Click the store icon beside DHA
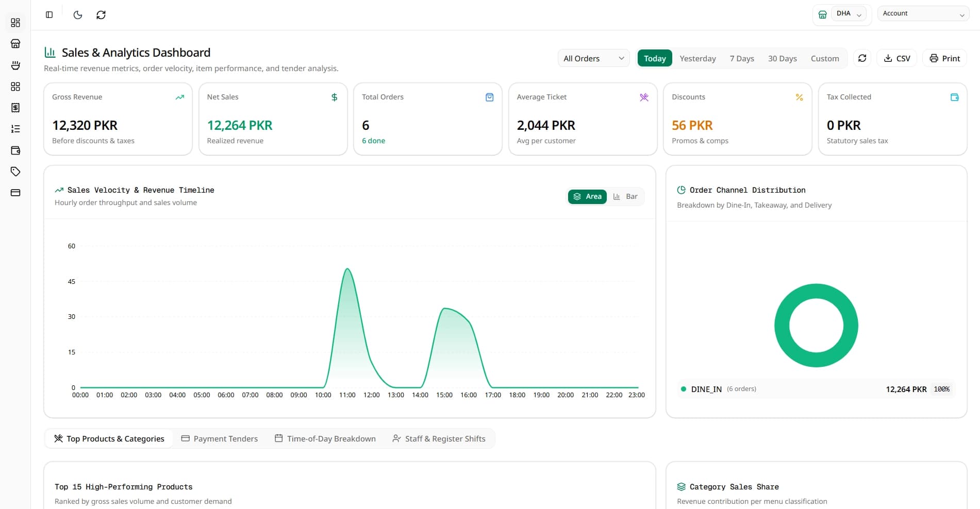 [x=823, y=14]
